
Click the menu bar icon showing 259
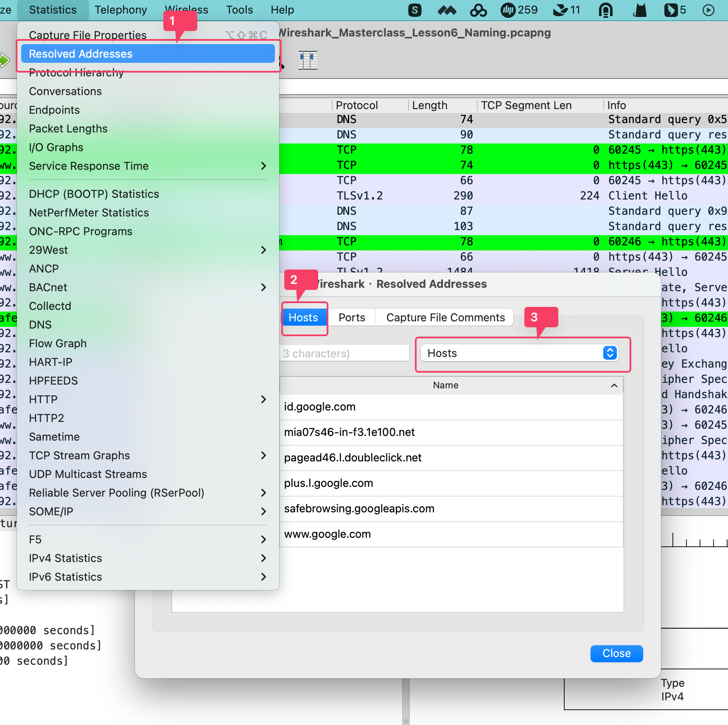(518, 10)
